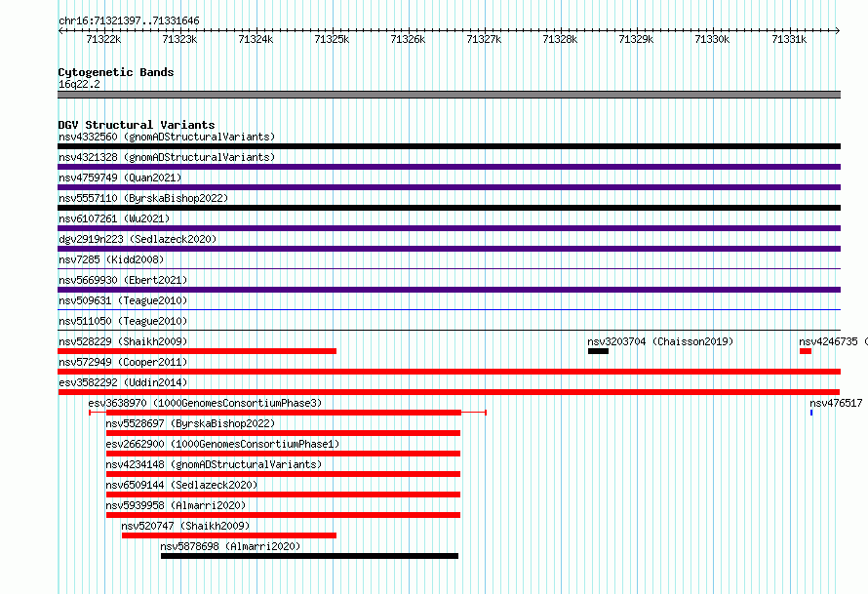Click the grey 16q22.2 cytogenetic band bar

pyautogui.click(x=449, y=95)
